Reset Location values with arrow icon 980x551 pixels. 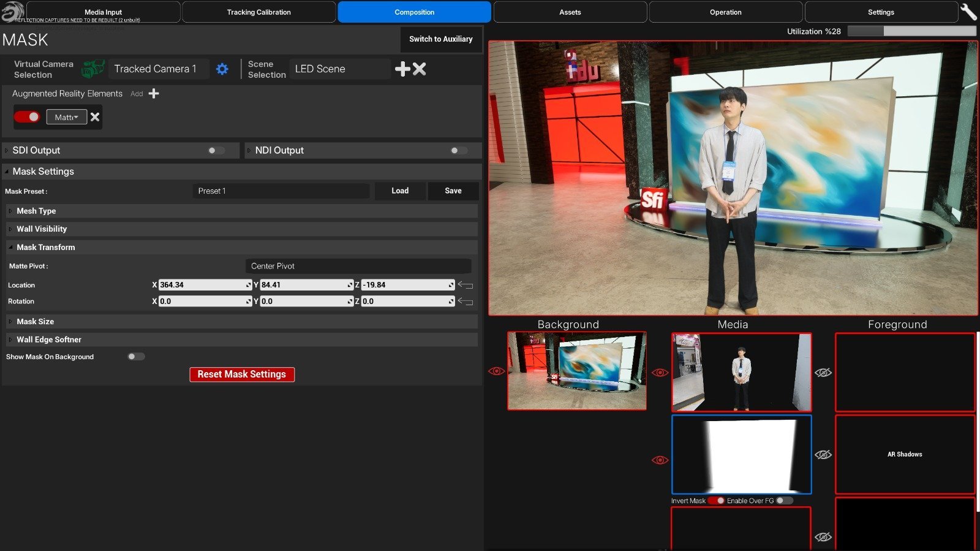tap(466, 285)
